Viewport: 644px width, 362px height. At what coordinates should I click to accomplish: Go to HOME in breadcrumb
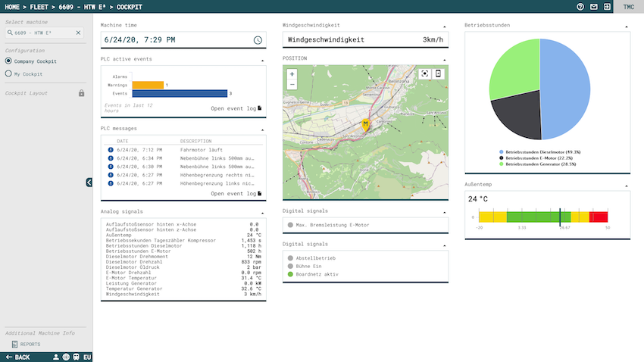pyautogui.click(x=12, y=7)
